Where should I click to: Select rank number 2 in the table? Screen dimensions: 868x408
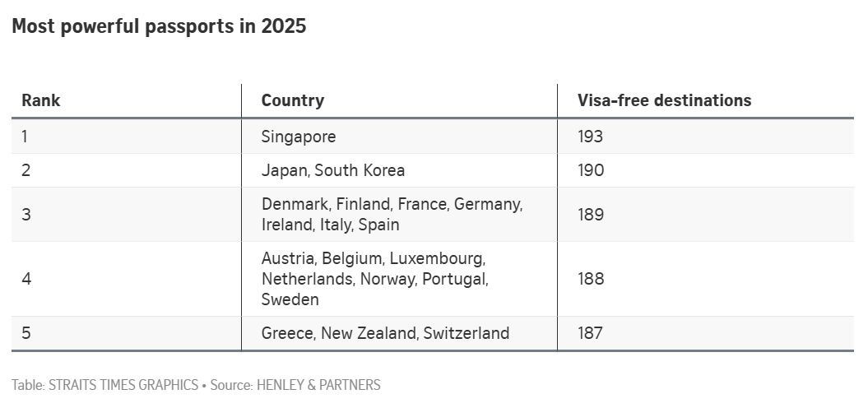(26, 170)
